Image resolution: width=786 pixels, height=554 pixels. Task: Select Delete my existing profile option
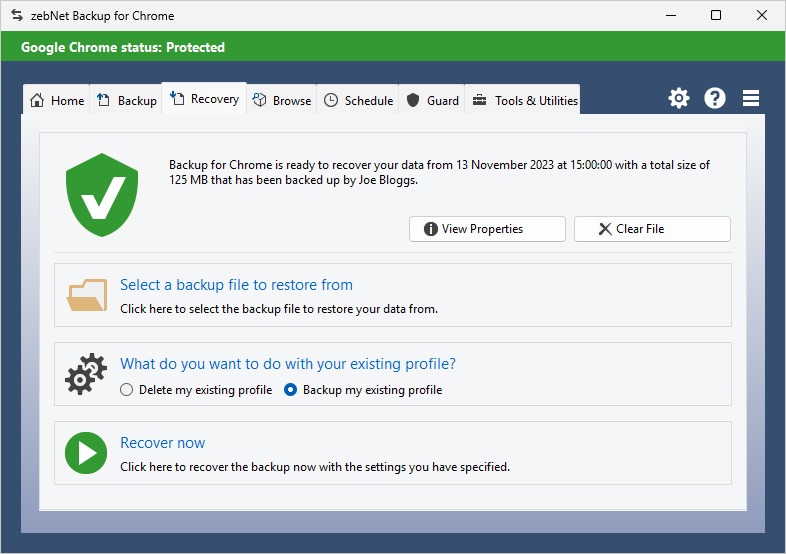[127, 390]
